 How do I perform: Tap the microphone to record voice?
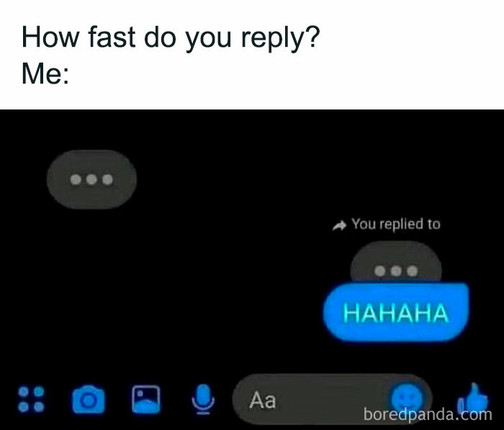203,399
